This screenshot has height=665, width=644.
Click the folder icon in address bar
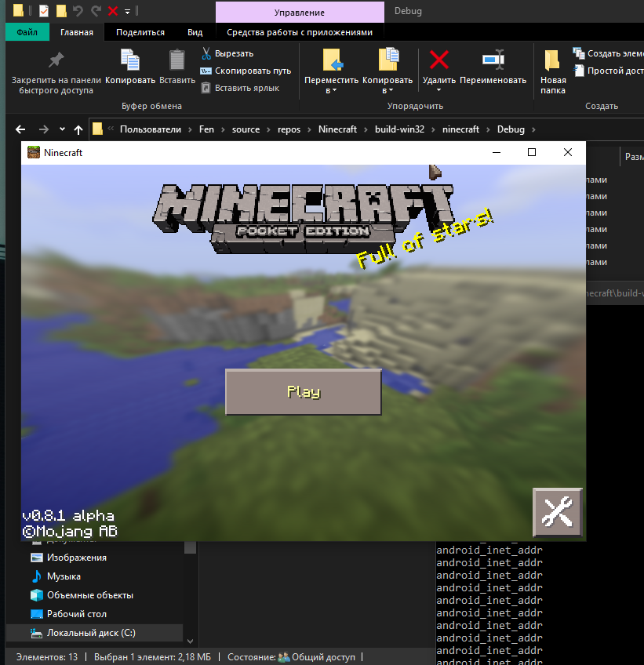(x=97, y=129)
